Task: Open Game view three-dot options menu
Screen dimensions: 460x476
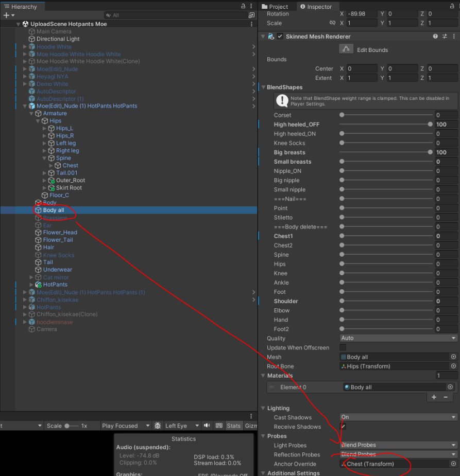Action: point(251,416)
